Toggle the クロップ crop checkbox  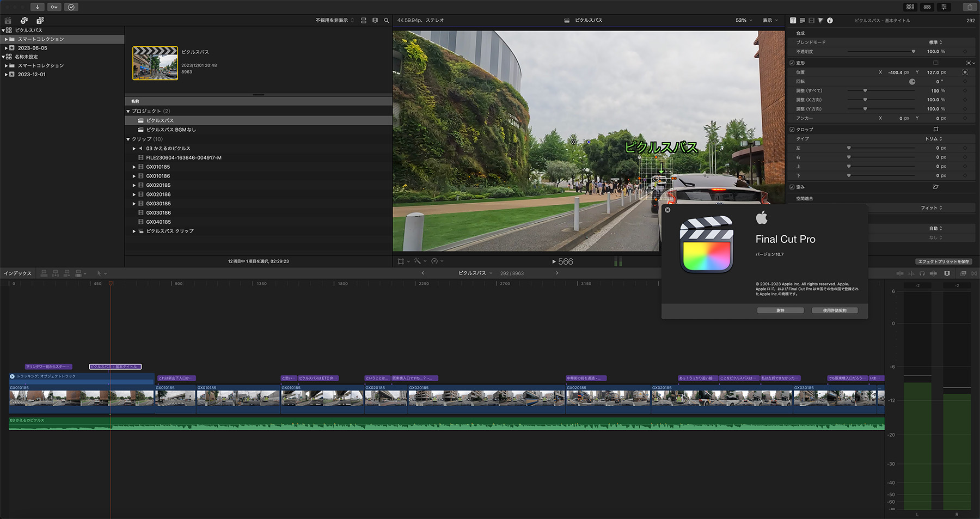click(x=792, y=130)
